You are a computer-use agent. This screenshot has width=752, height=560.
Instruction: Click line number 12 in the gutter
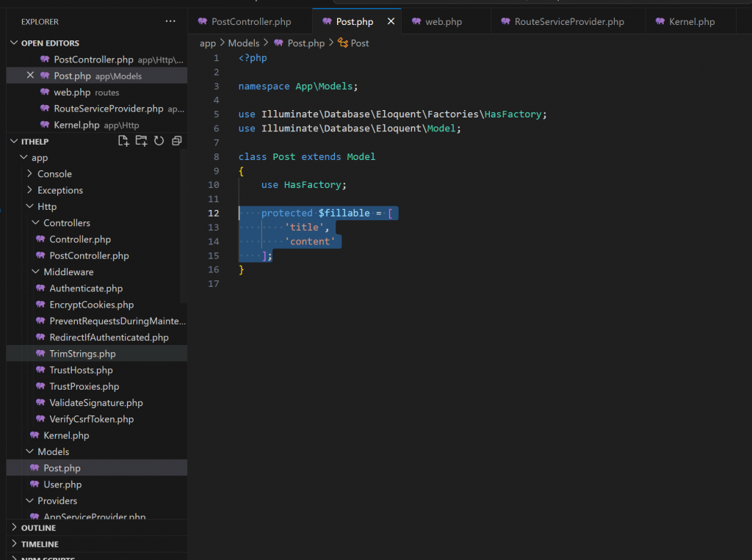[x=214, y=213]
